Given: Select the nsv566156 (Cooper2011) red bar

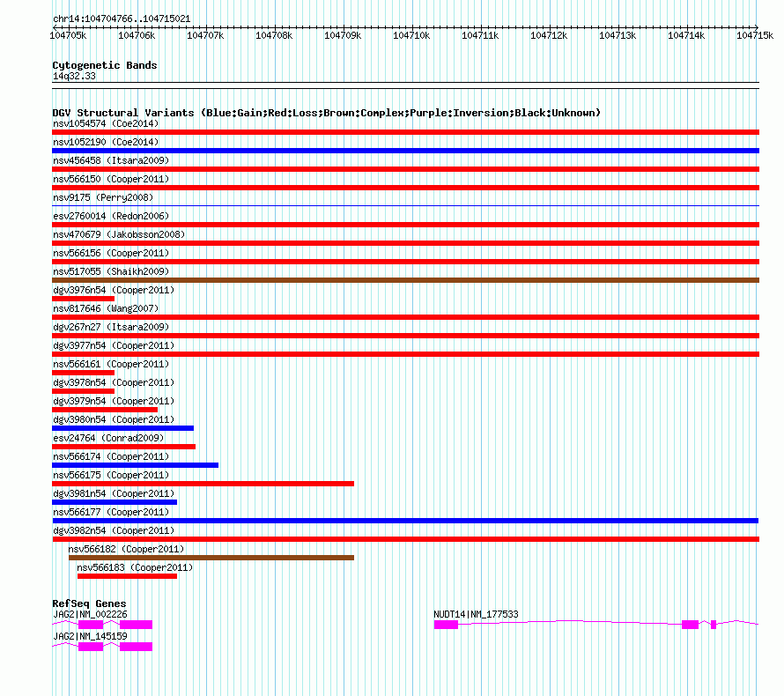Looking at the screenshot, I should pos(405,262).
